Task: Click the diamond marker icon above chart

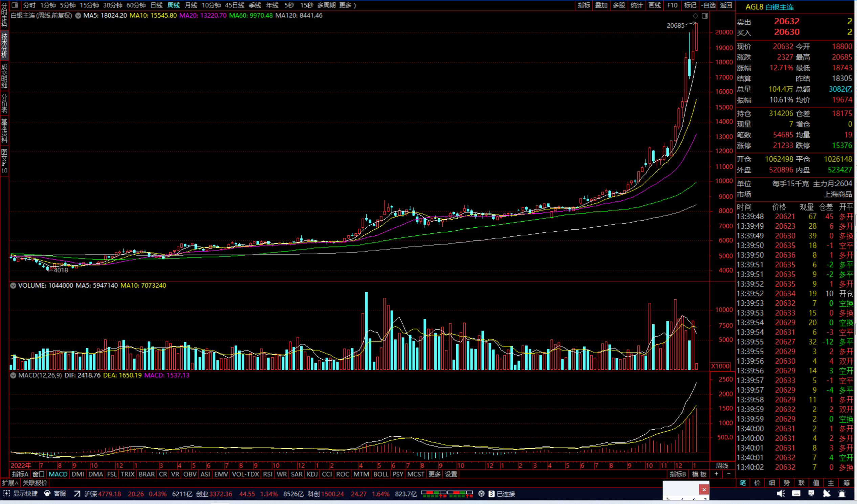Action: point(696,16)
